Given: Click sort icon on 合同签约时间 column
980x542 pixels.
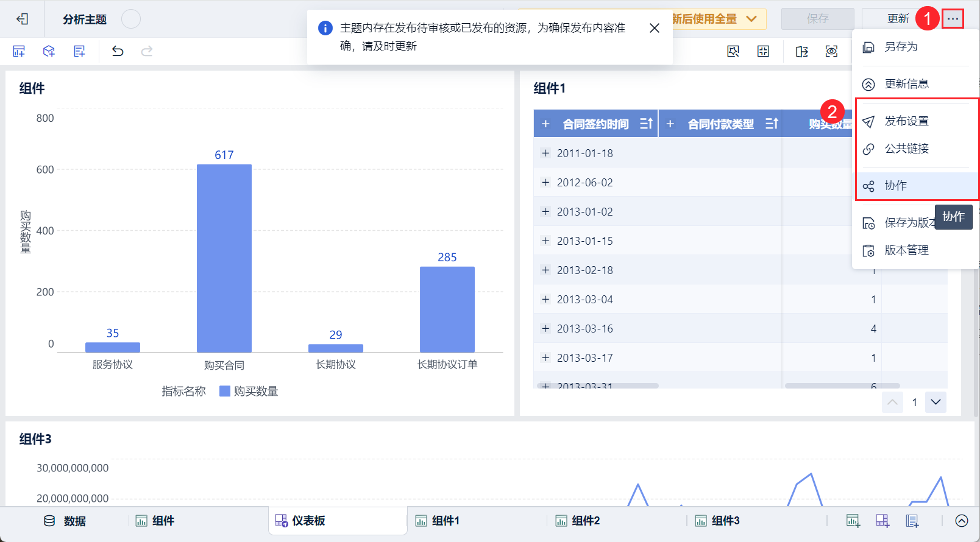Looking at the screenshot, I should (x=646, y=124).
